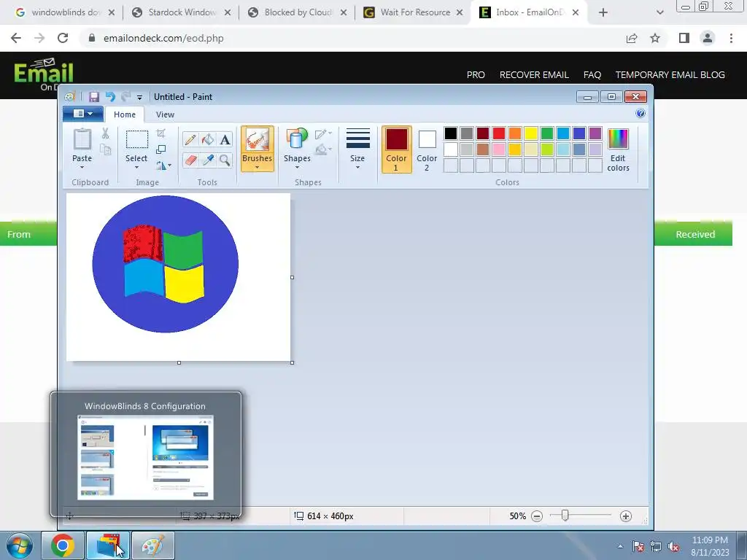Viewport: 747px width, 560px height.
Task: Click the Chrome share page icon
Action: pos(632,38)
